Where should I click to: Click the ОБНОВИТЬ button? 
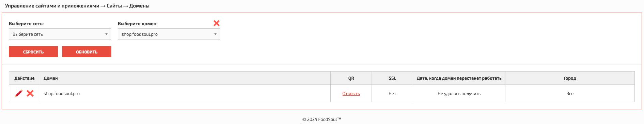[x=87, y=52]
